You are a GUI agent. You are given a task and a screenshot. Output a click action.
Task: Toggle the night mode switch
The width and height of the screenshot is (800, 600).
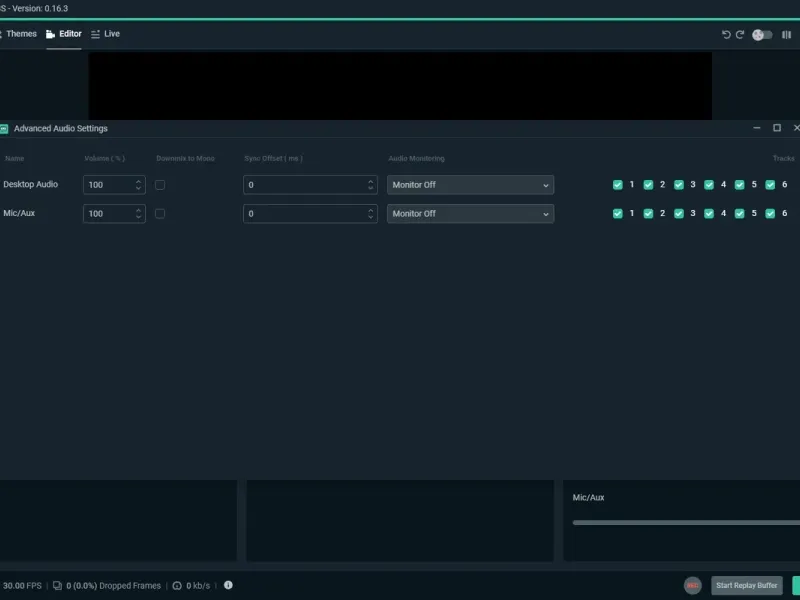point(762,35)
